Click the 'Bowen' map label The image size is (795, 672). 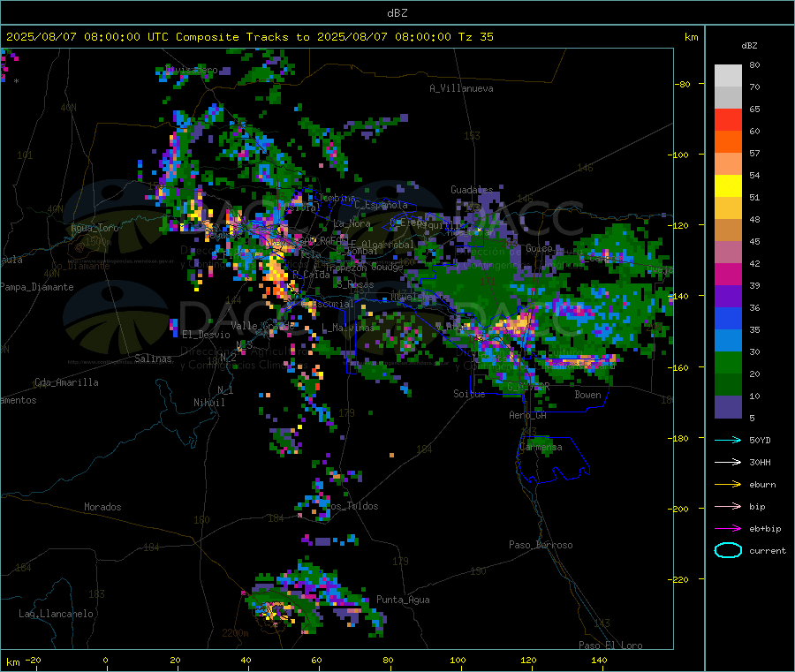[x=587, y=395]
